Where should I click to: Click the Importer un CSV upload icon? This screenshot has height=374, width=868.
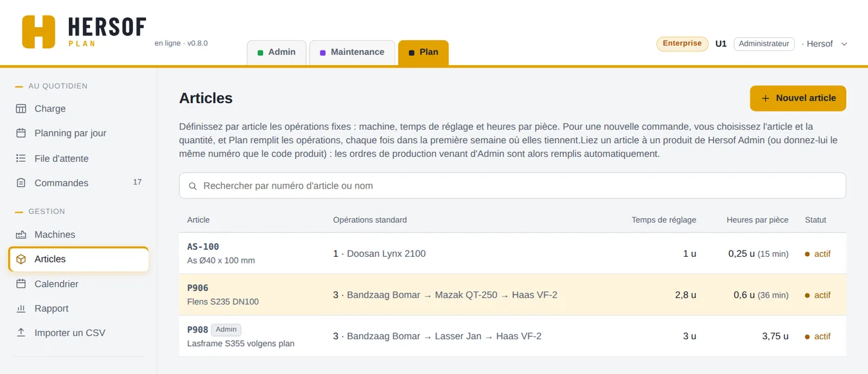click(x=21, y=333)
